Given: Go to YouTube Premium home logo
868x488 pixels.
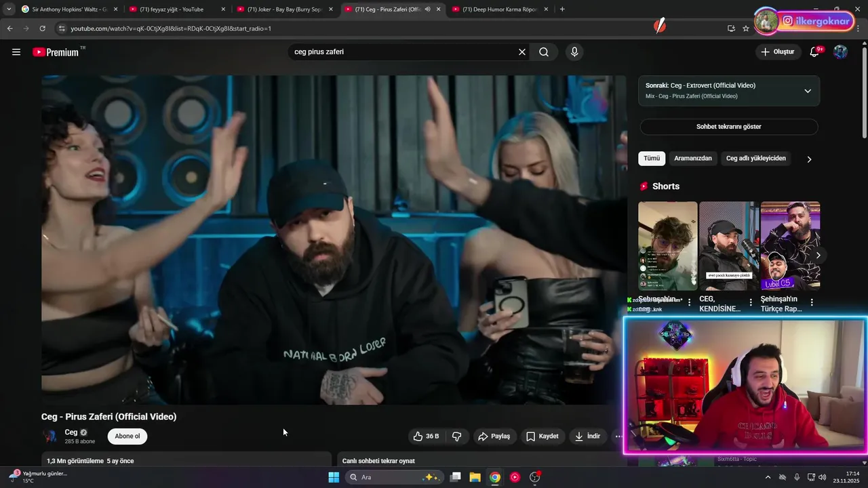Looking at the screenshot, I should pyautogui.click(x=56, y=52).
